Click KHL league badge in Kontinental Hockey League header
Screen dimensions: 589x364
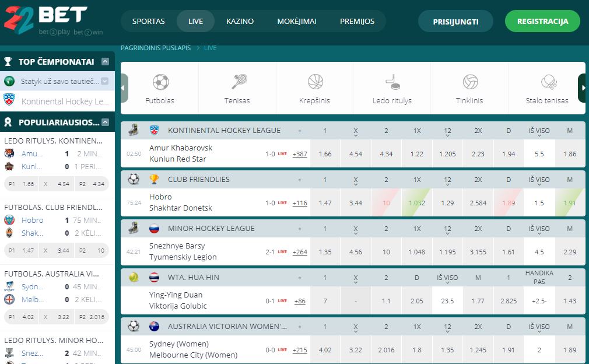[155, 130]
